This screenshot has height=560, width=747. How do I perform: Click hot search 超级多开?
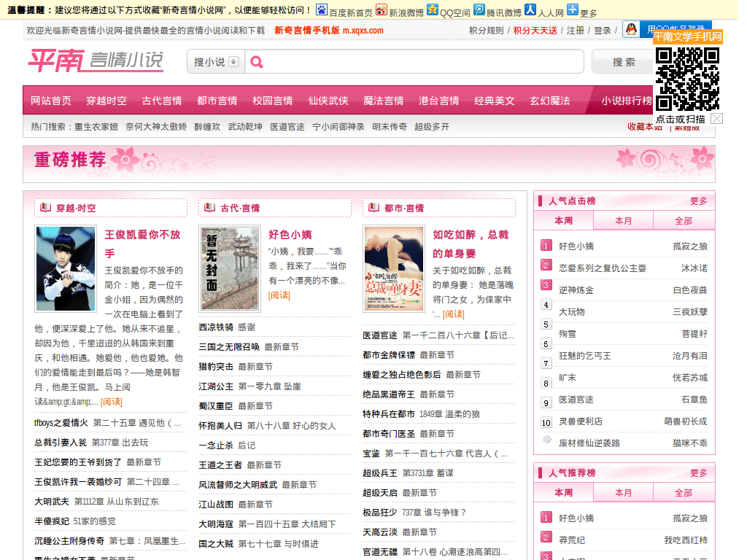coord(432,127)
